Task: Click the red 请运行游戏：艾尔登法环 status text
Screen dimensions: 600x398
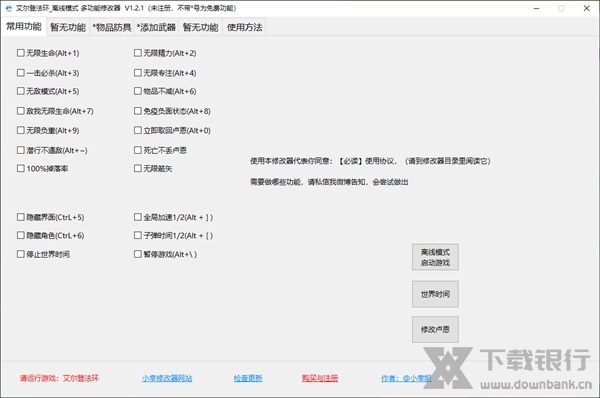Action: pyautogui.click(x=59, y=378)
